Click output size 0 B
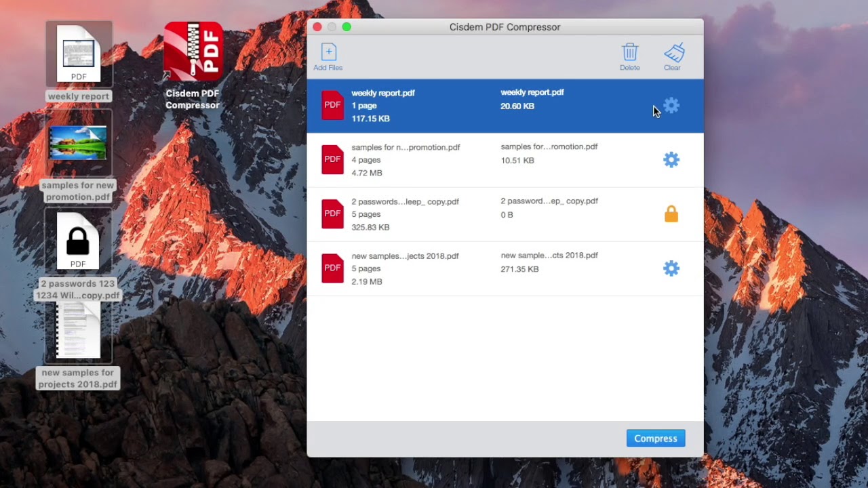This screenshot has height=488, width=868. [x=507, y=215]
